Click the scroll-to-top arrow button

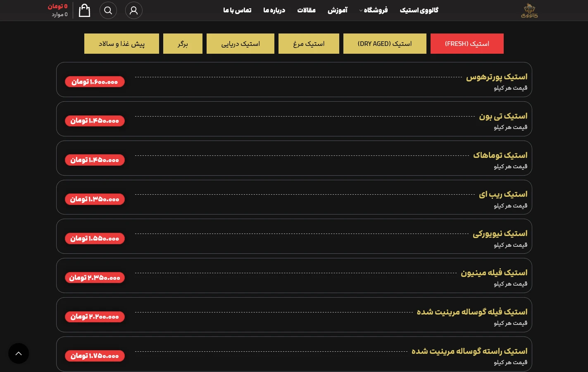point(19,353)
